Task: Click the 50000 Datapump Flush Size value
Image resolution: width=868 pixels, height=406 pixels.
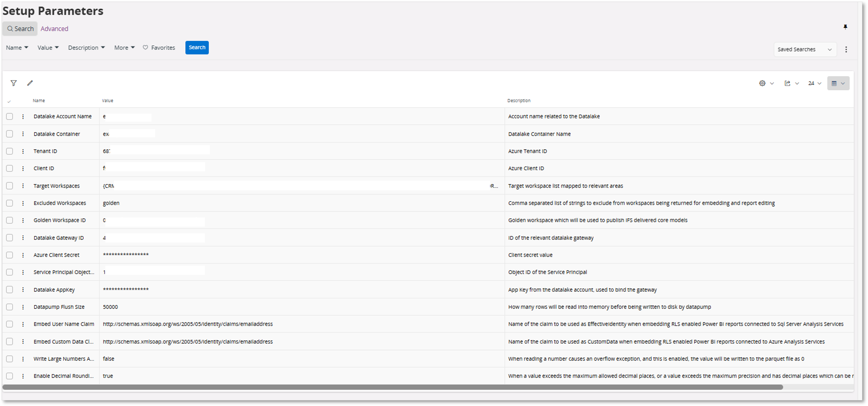Action: (110, 307)
